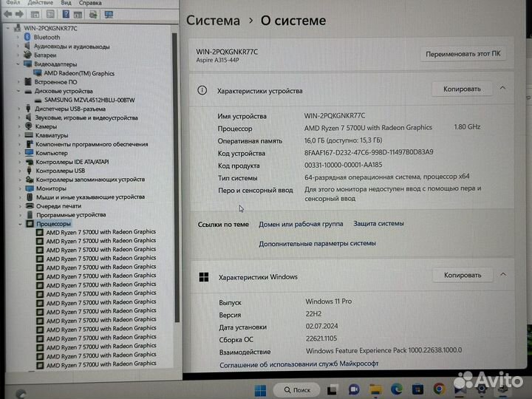Open the Start menu from the taskbar
This screenshot has height=399, width=532.
(x=260, y=390)
